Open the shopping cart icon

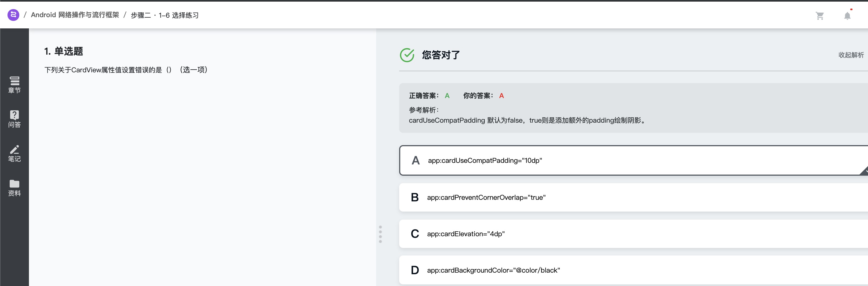pos(820,16)
